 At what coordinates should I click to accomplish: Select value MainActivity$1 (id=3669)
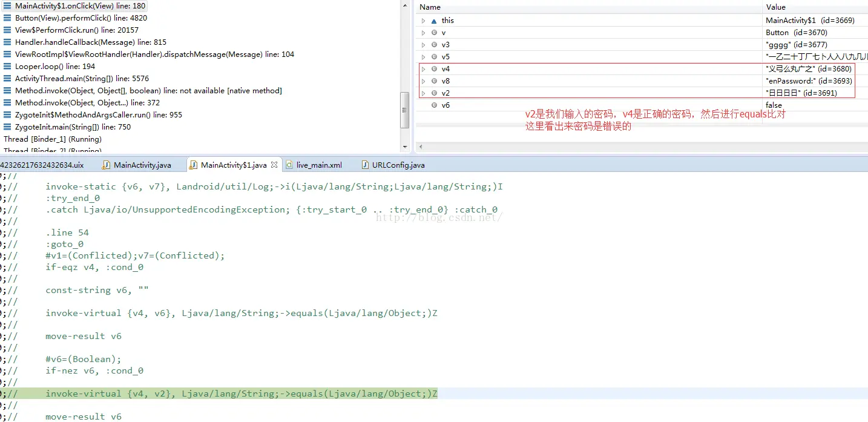pyautogui.click(x=810, y=21)
